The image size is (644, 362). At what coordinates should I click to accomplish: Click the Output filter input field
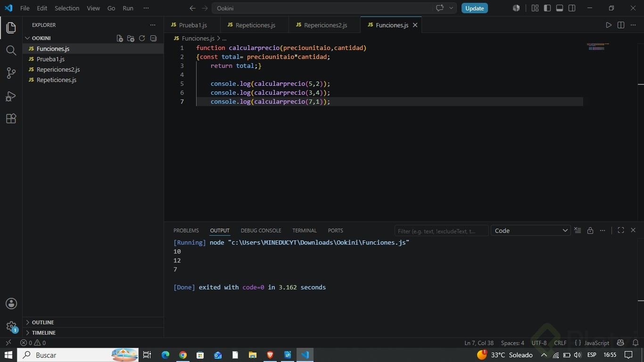(x=441, y=230)
